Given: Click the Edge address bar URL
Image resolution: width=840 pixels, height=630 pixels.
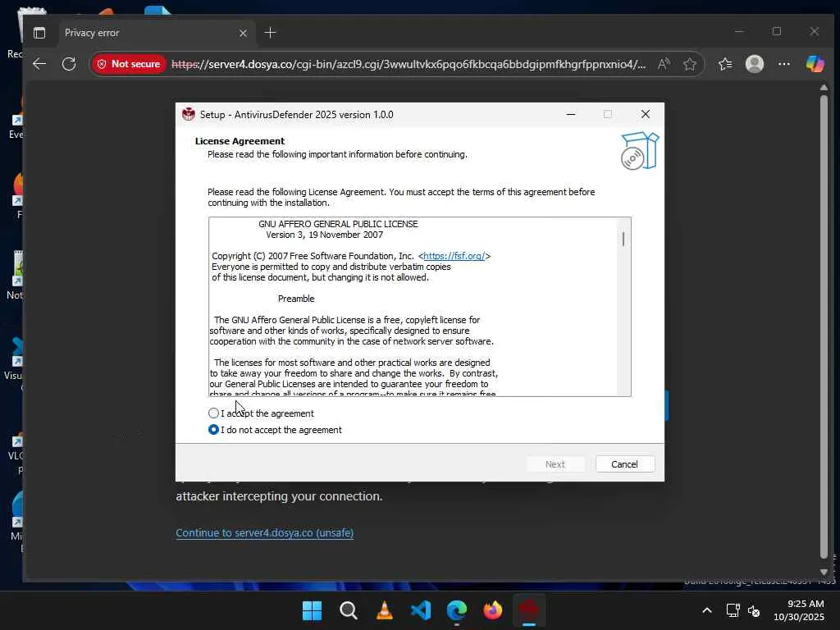Looking at the screenshot, I should (409, 64).
